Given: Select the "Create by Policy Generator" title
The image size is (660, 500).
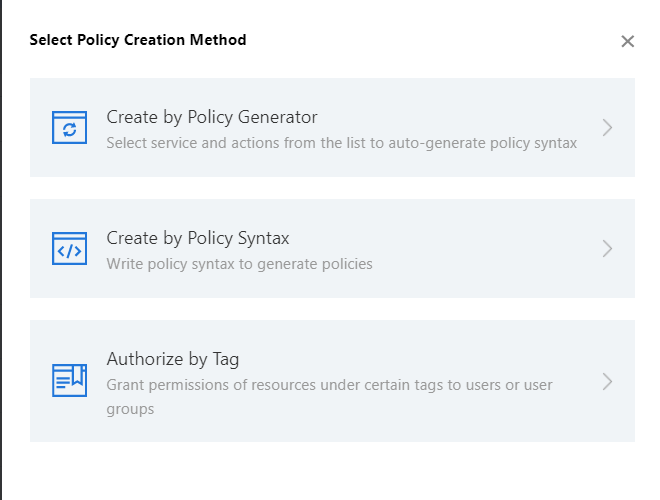Looking at the screenshot, I should click(212, 117).
